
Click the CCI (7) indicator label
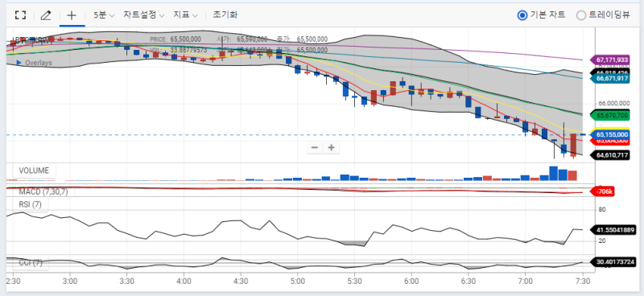(31, 263)
